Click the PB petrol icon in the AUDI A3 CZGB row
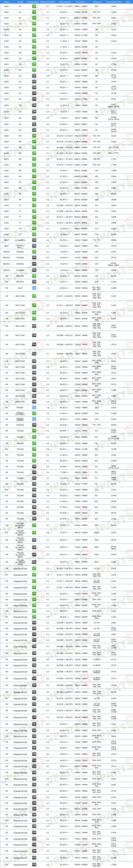Screen dimensions: 133x868 [x=34, y=12]
